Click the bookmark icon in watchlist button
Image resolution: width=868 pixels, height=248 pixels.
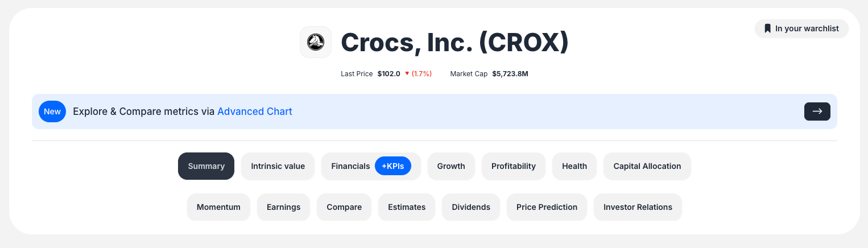pyautogui.click(x=767, y=28)
